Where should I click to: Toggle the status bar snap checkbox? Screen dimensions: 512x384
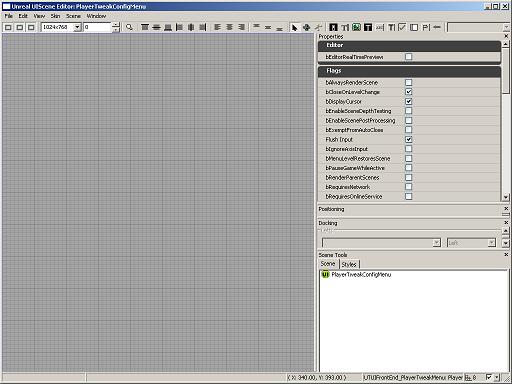(489, 377)
